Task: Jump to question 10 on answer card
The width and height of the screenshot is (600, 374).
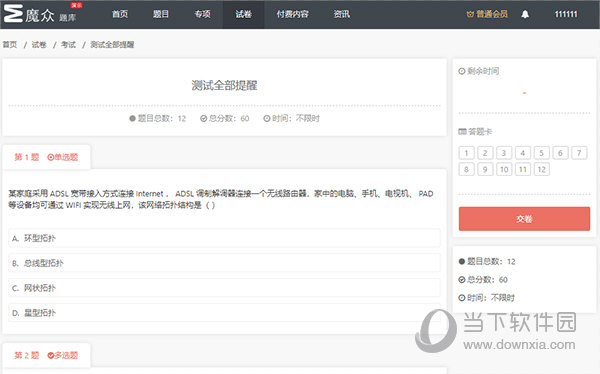Action: tap(504, 169)
